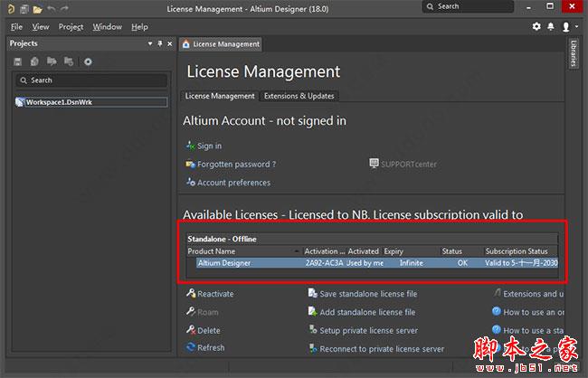Image resolution: width=588 pixels, height=378 pixels.
Task: Click the save icon in Projects panel
Action: [18, 61]
